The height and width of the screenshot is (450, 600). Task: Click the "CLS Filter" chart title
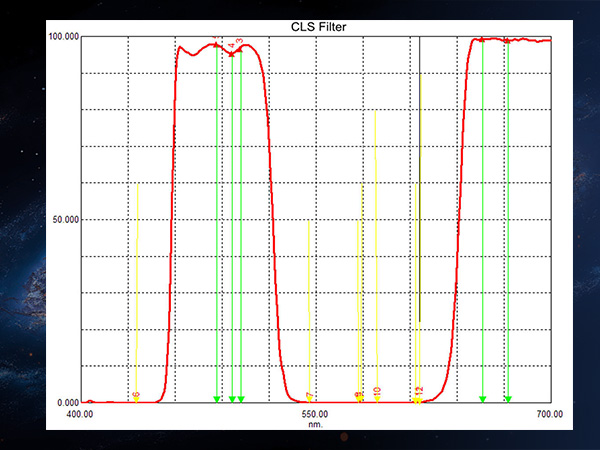(318, 27)
